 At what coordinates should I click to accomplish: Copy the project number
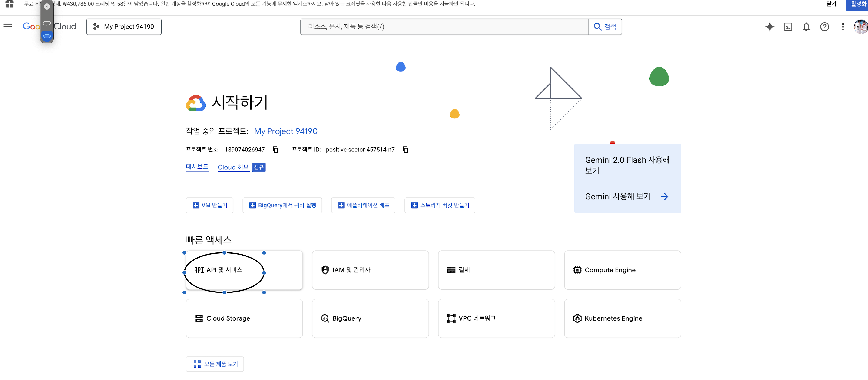[275, 149]
